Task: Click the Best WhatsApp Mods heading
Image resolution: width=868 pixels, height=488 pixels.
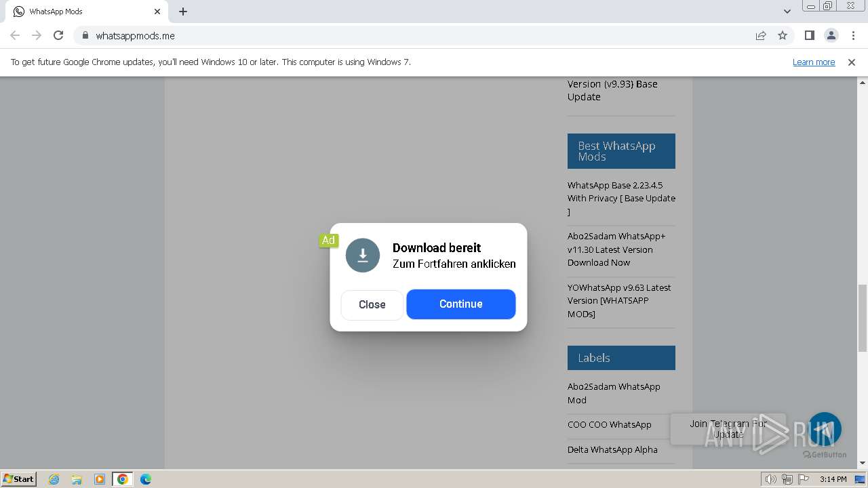Action: (x=621, y=151)
